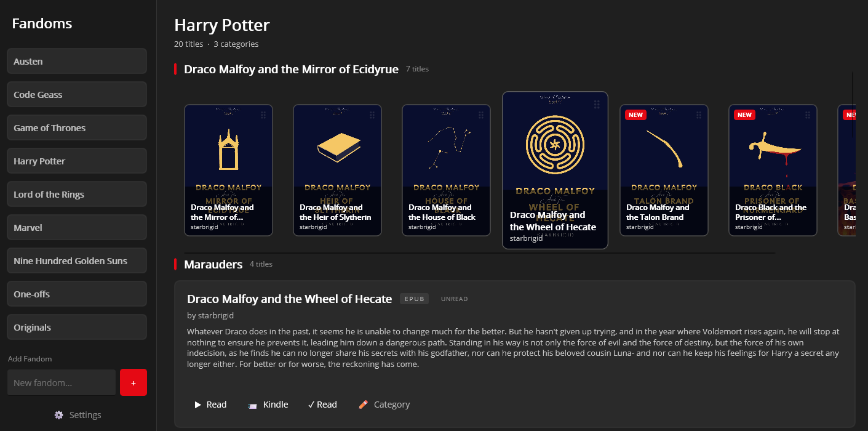Click drag handle on Heir of Slytherin card
This screenshot has width=868, height=431.
(372, 115)
